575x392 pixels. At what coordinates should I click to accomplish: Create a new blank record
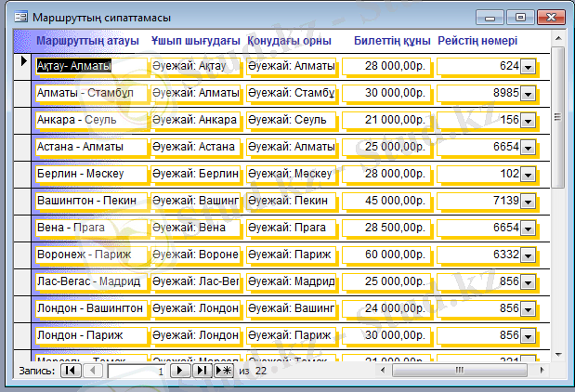click(224, 370)
